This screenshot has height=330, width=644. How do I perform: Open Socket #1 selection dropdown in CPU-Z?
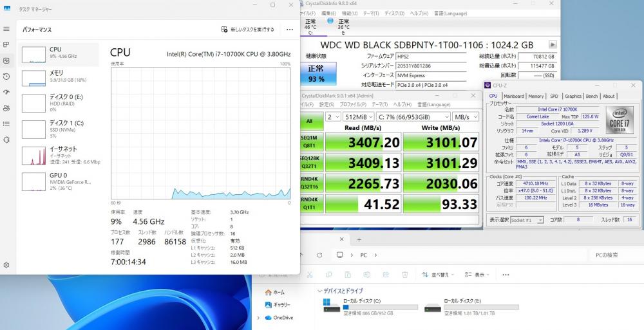[x=527, y=220]
